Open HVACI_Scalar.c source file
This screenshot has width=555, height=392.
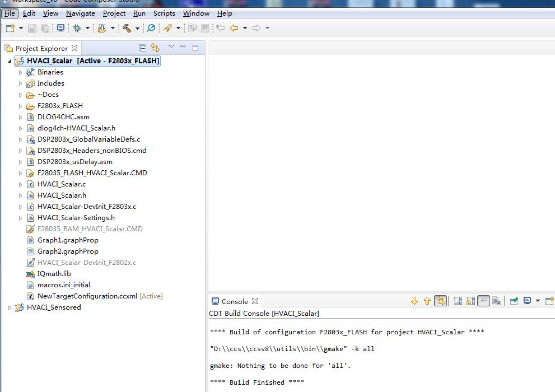(x=62, y=184)
